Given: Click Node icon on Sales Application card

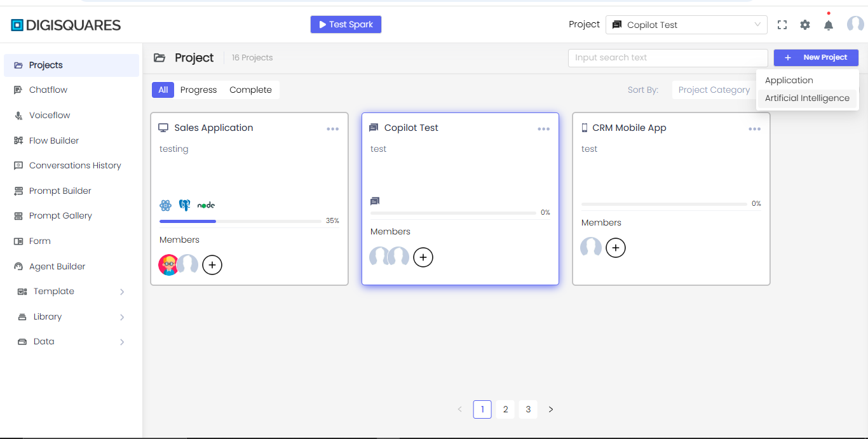Looking at the screenshot, I should 206,205.
